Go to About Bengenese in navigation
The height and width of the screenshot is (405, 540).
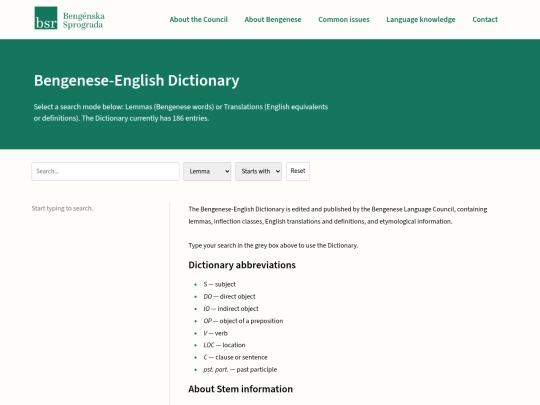[273, 20]
